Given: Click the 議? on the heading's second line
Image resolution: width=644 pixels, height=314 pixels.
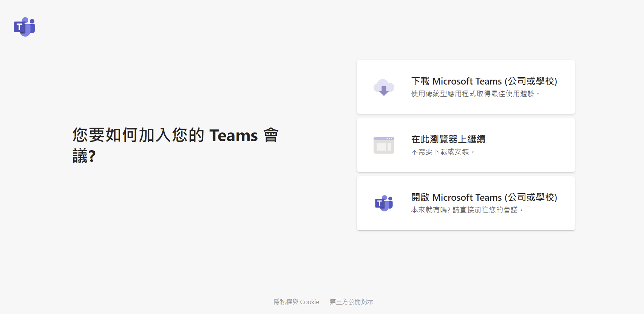Looking at the screenshot, I should pos(84,156).
